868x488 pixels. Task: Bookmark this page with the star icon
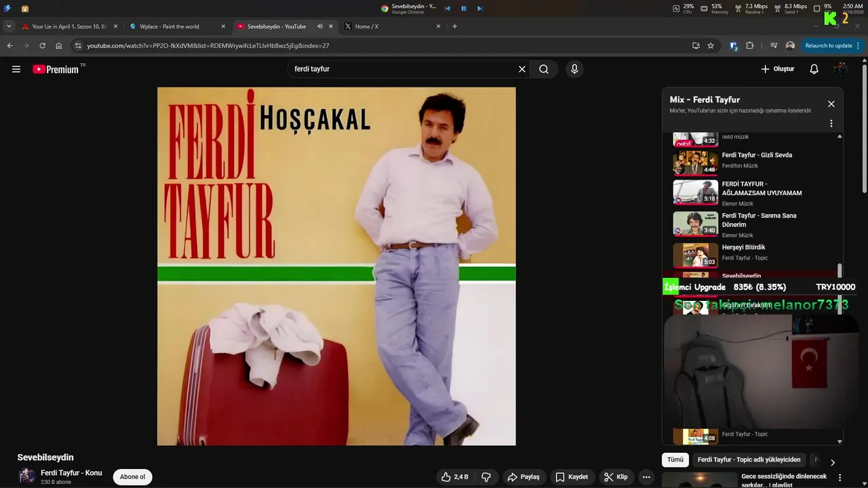(711, 45)
